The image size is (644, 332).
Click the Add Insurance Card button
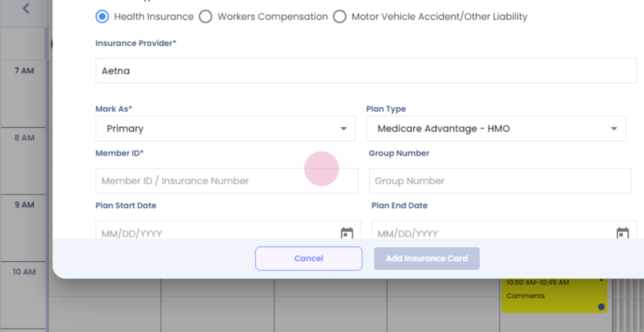tap(427, 258)
